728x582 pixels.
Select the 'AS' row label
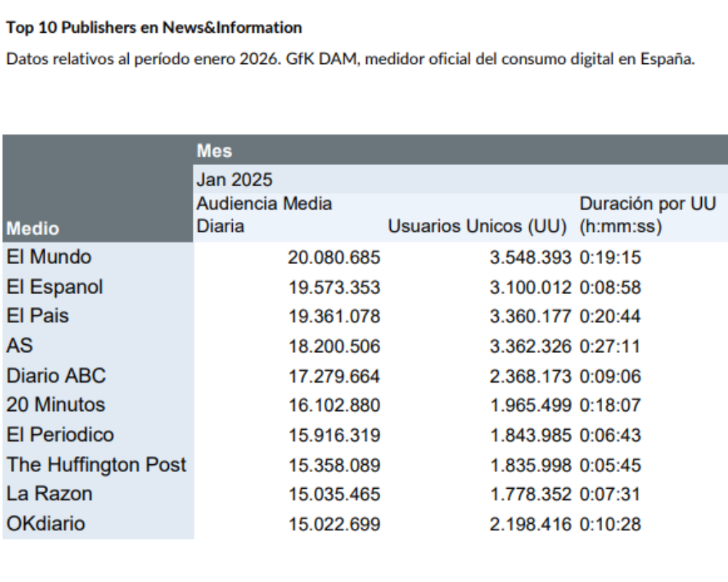click(x=20, y=346)
